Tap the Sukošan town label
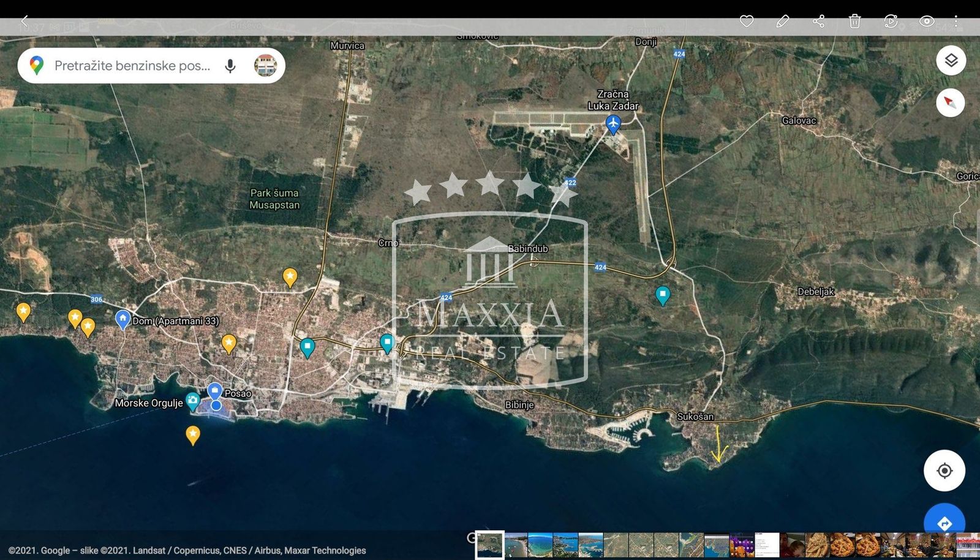 pos(695,417)
